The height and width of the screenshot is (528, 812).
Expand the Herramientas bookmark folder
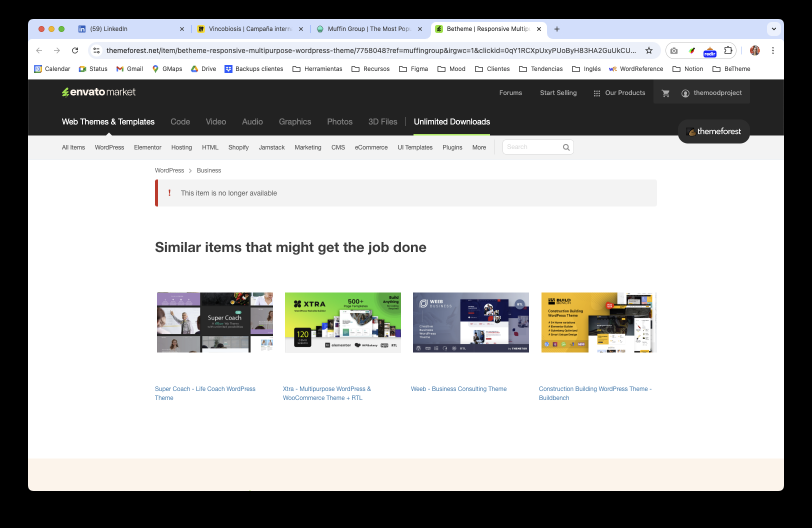(x=317, y=69)
